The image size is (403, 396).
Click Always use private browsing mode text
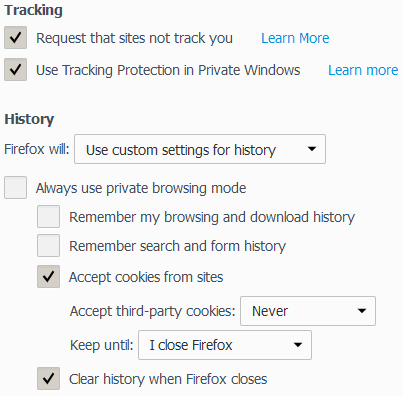[141, 188]
